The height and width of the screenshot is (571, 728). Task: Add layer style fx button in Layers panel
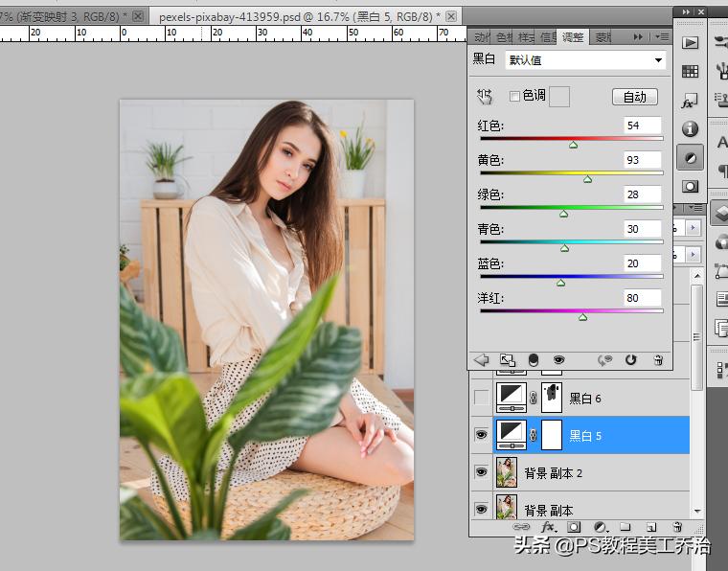[549, 527]
